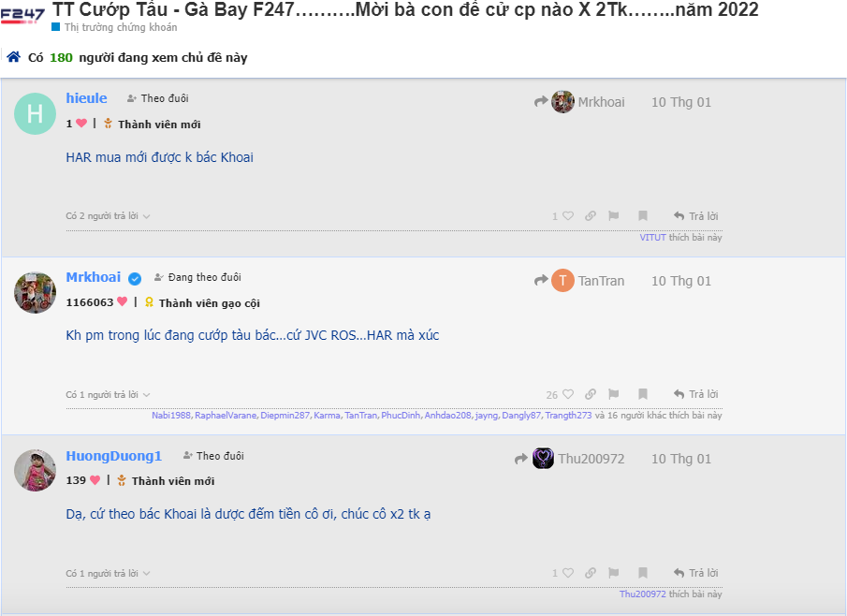Follow hieule via Theo đuôi toggle
Image resolution: width=847 pixels, height=616 pixels.
point(158,98)
